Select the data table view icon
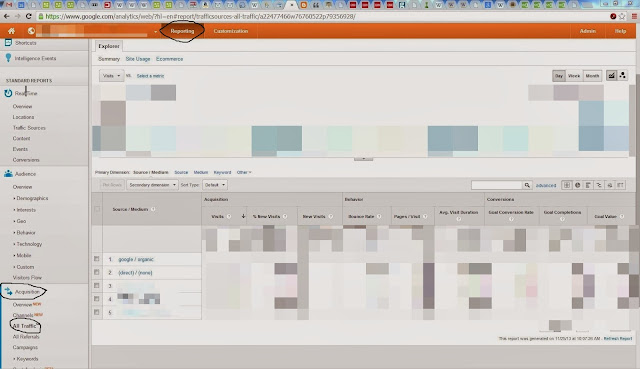 567,185
